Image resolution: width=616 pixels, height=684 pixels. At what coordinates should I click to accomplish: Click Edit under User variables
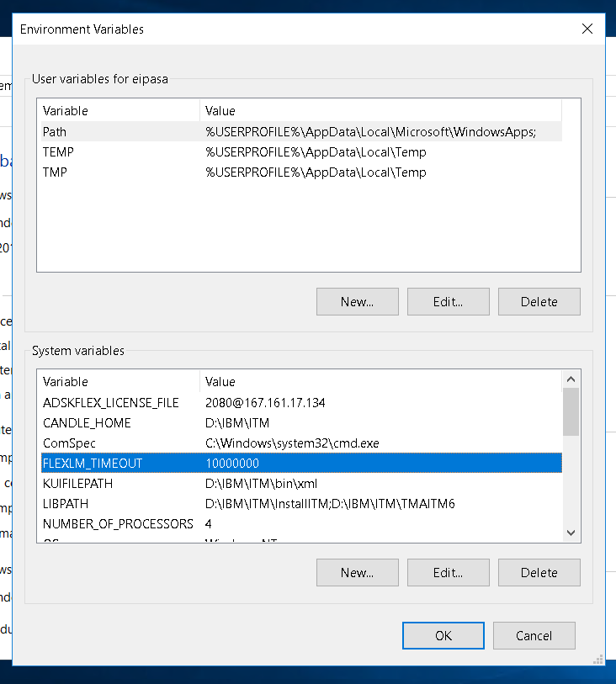pos(449,302)
